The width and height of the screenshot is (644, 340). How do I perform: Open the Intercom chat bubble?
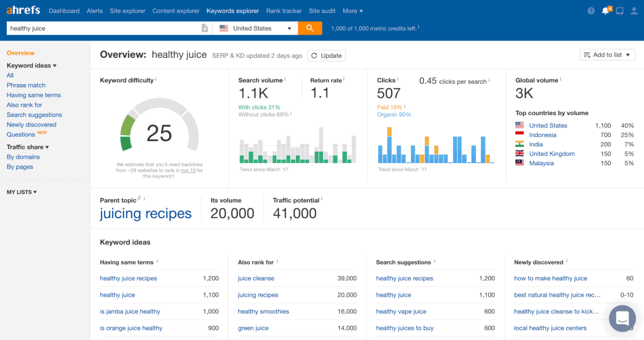pyautogui.click(x=622, y=318)
